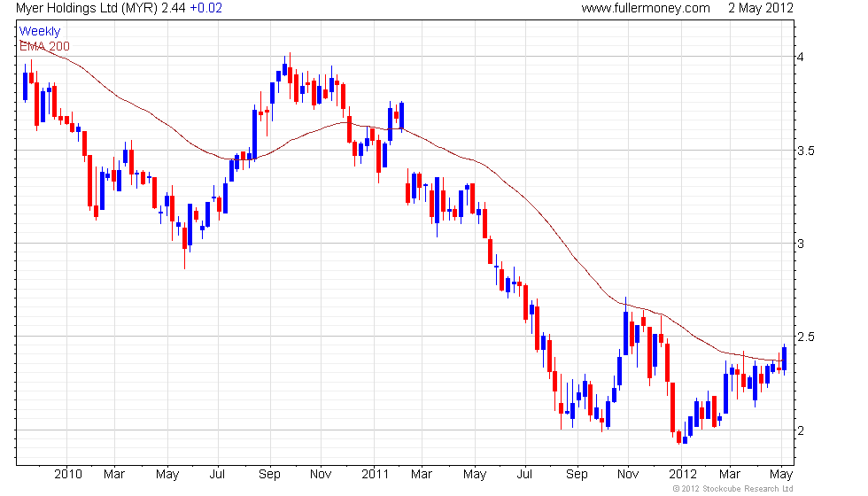This screenshot has height=496, width=868.
Task: Click the www.fullermoney.com website text
Action: click(646, 8)
